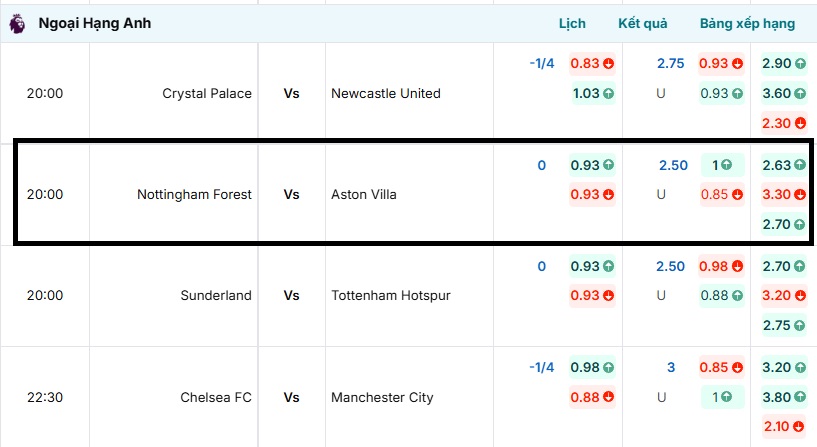
Task: Click Crystal Palace team name
Action: (207, 93)
